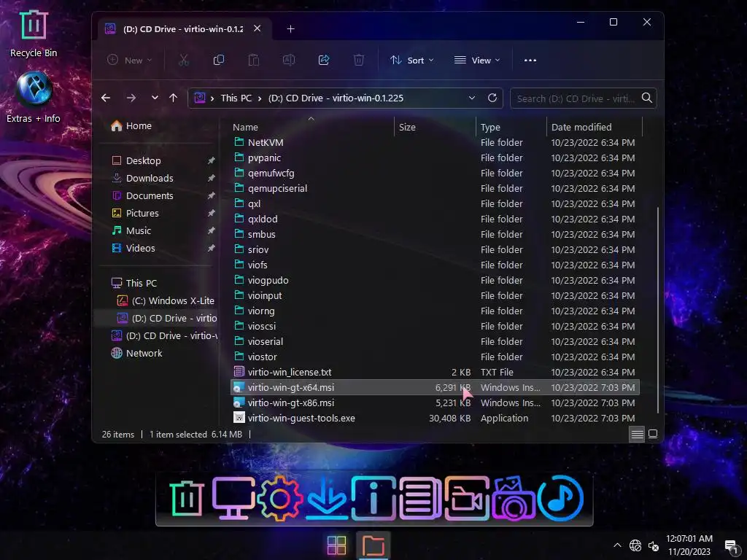This screenshot has height=560, width=747.
Task: Select This PC in navigation pane
Action: (134, 283)
